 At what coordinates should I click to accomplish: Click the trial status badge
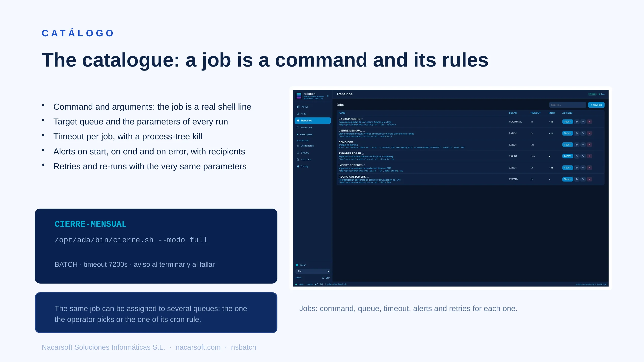(592, 94)
